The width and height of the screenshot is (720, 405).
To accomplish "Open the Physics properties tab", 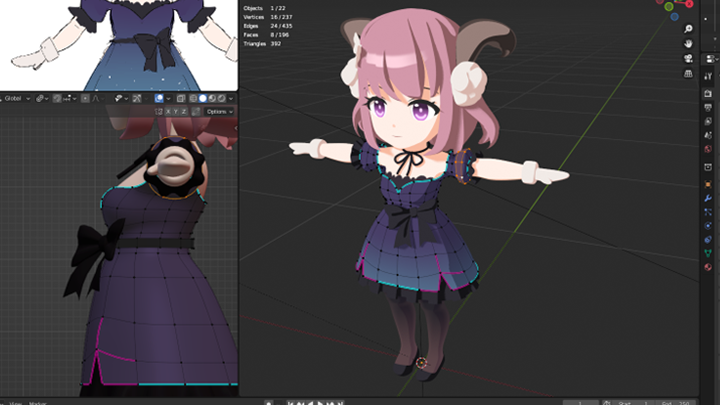I will 708,225.
